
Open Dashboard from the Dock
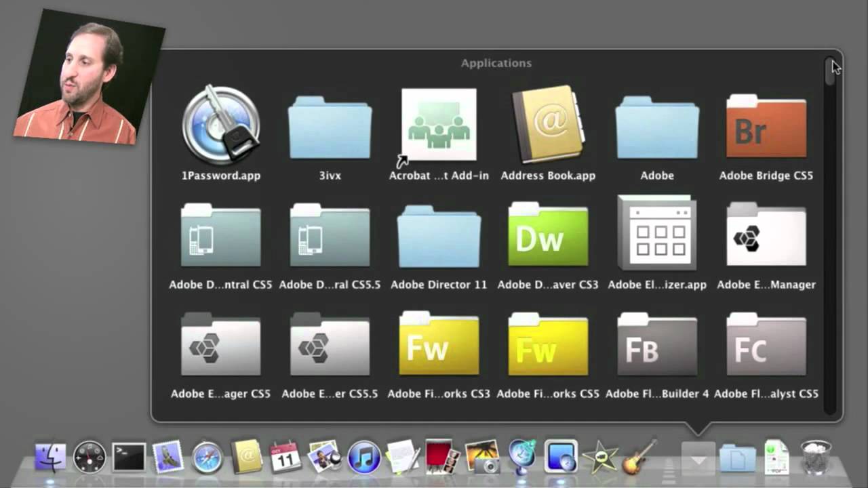[90, 457]
